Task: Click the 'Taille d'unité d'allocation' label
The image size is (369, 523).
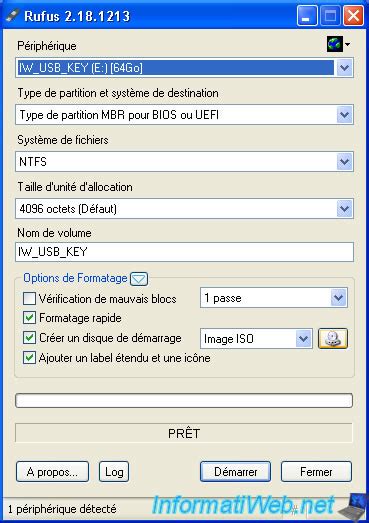Action: [75, 187]
